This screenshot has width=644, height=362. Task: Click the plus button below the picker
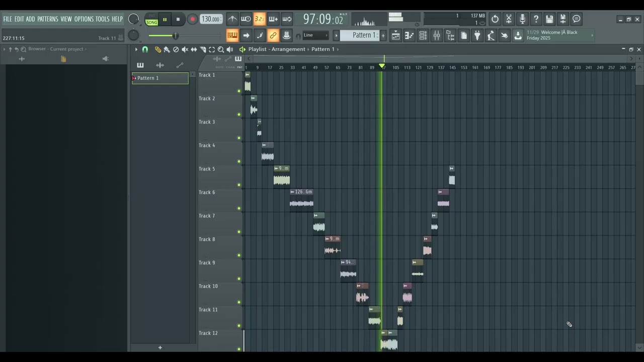160,347
